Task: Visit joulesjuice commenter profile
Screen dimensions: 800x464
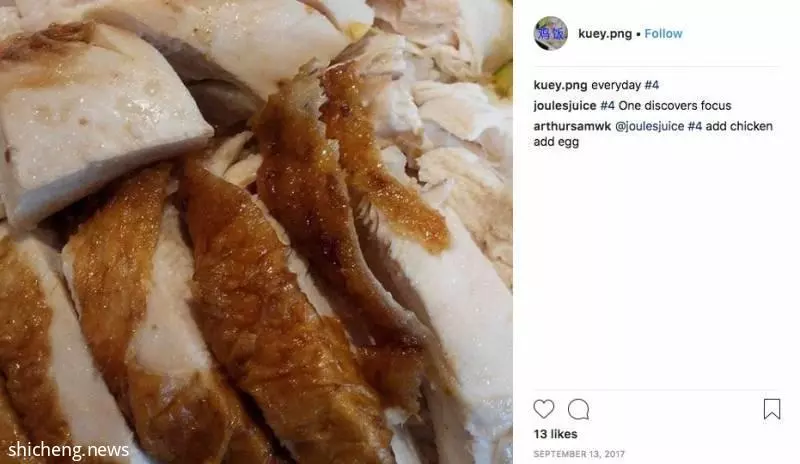Action: [x=565, y=106]
